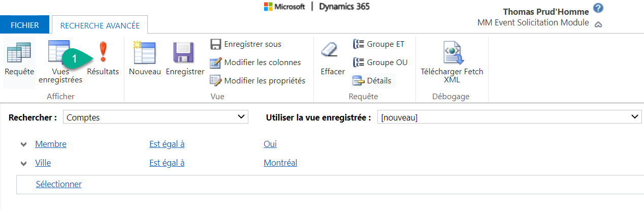Screen dimensions: 644x210
Task: Expand the Ville row options chevron
Action: click(x=23, y=163)
